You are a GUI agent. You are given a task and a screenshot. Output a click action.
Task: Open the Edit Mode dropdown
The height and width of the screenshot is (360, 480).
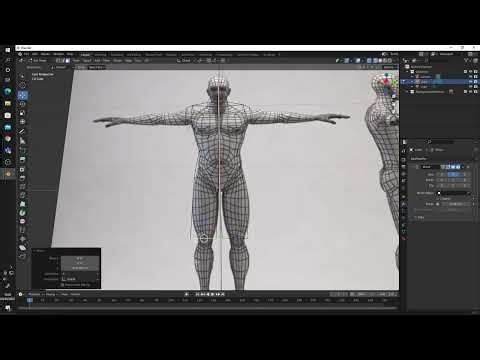(x=38, y=60)
